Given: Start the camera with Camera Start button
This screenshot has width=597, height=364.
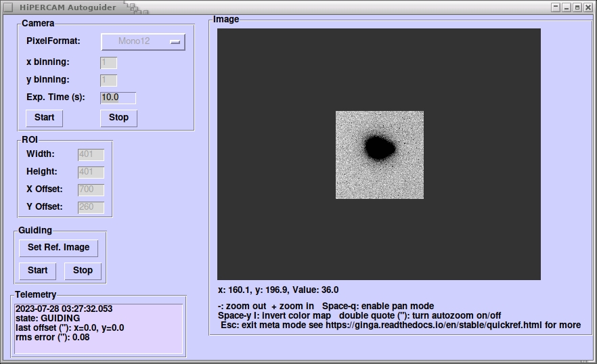Looking at the screenshot, I should (44, 118).
